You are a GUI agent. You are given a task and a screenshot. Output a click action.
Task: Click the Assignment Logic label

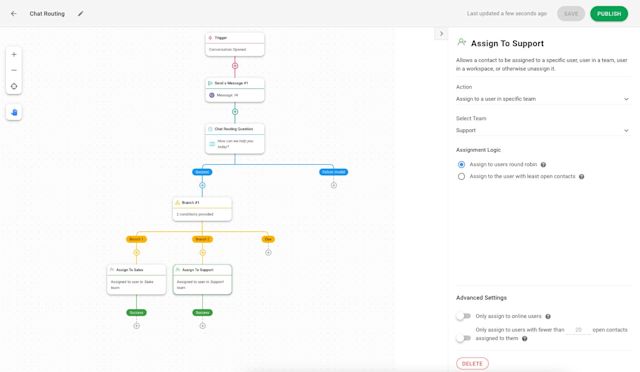478,150
